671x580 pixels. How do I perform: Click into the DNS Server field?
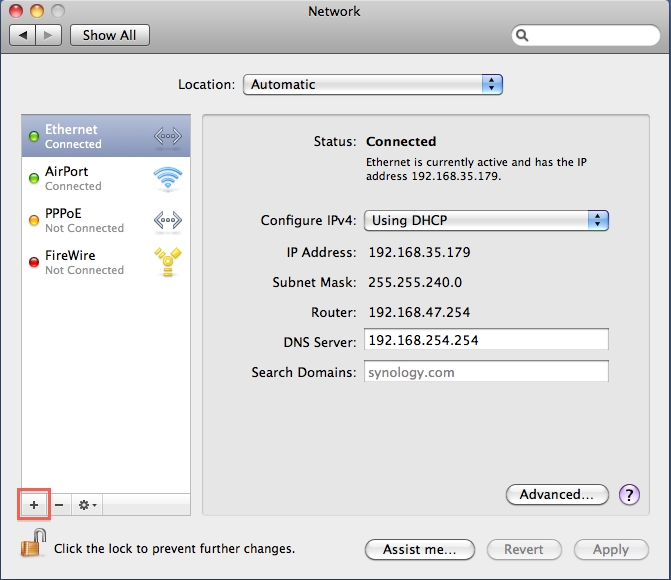pyautogui.click(x=486, y=340)
